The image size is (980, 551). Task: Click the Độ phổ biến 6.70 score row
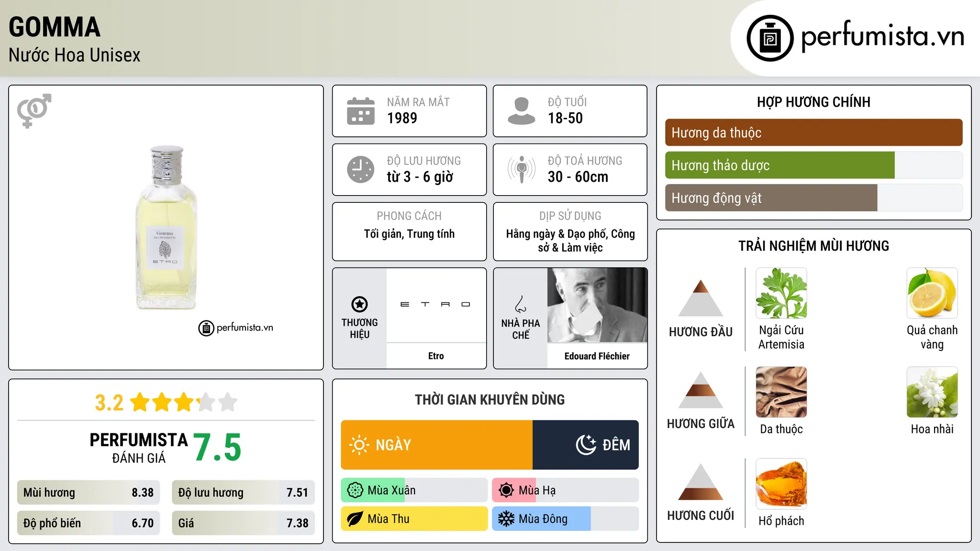[x=89, y=523]
